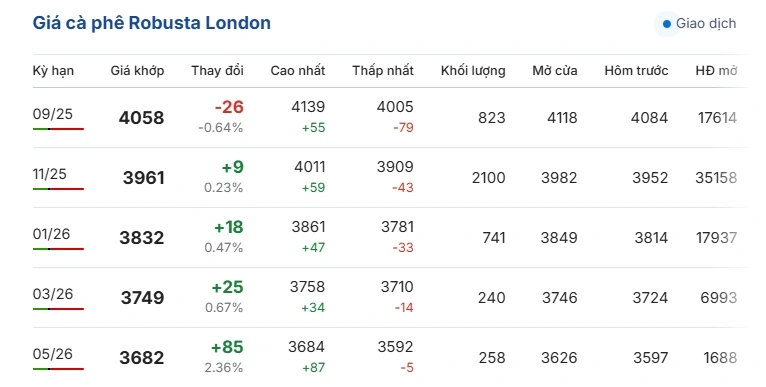
Task: Sort by Giá khớp column header
Action: 137,71
